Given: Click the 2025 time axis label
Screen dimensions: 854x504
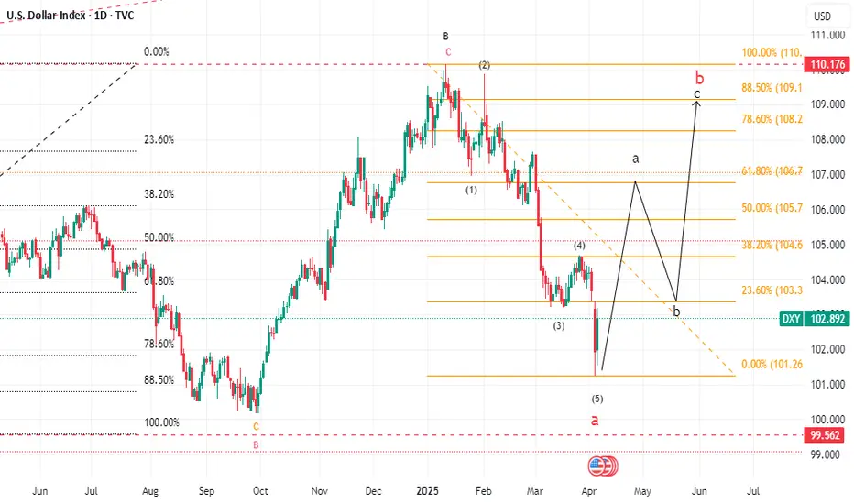Looking at the screenshot, I should point(428,491).
